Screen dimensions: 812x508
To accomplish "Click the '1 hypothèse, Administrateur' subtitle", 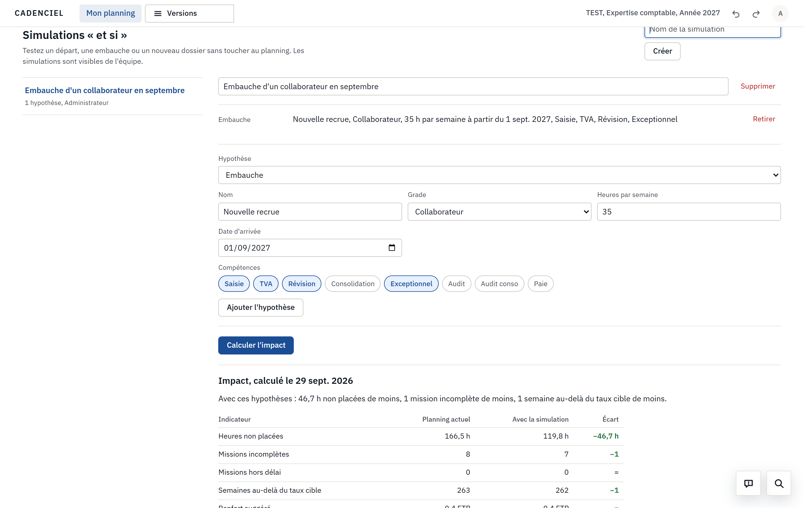I will click(67, 103).
